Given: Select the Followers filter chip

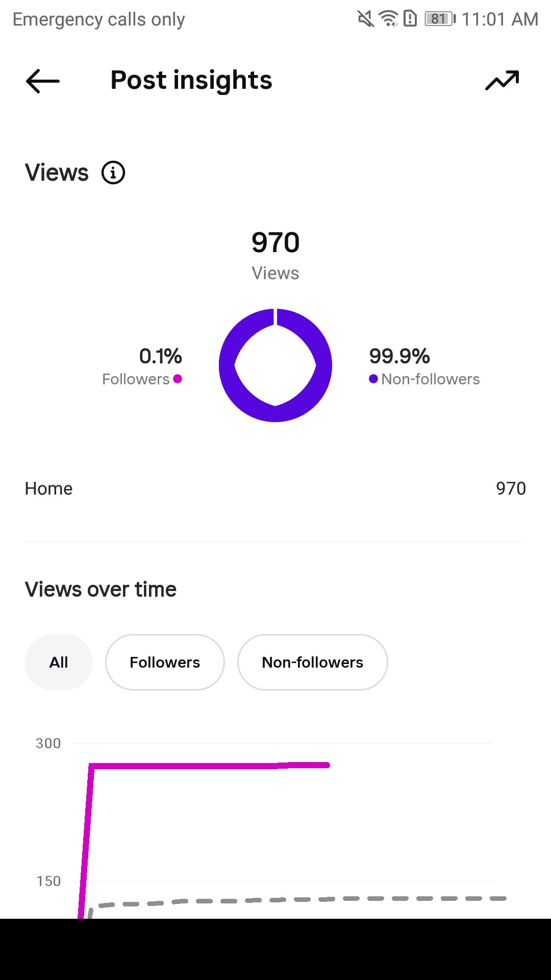Looking at the screenshot, I should [x=165, y=662].
